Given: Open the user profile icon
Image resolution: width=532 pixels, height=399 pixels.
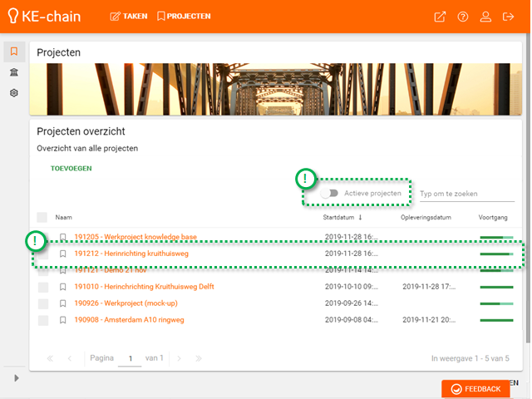Looking at the screenshot, I should [486, 17].
